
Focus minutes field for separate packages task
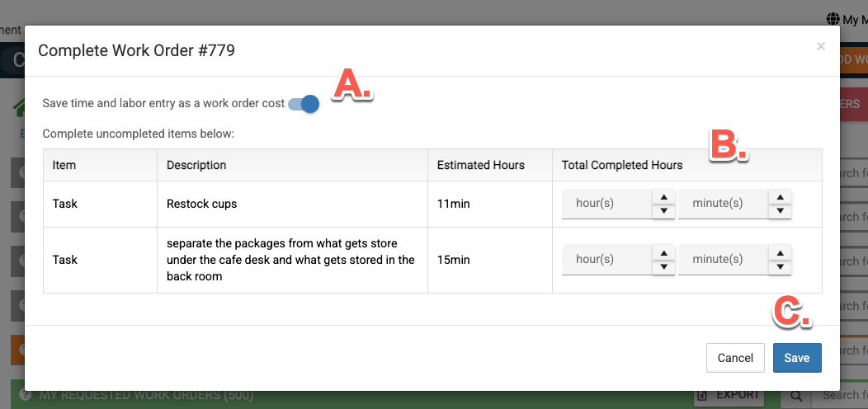(x=722, y=260)
